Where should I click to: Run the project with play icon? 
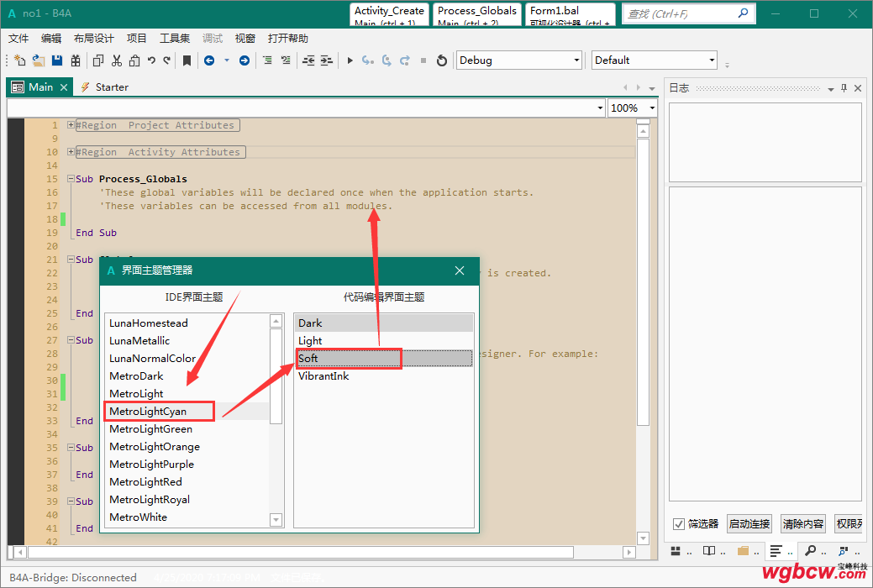click(x=350, y=60)
